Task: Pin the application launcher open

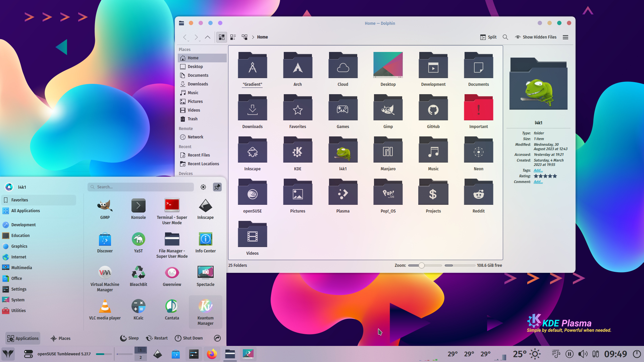Action: coord(217,187)
